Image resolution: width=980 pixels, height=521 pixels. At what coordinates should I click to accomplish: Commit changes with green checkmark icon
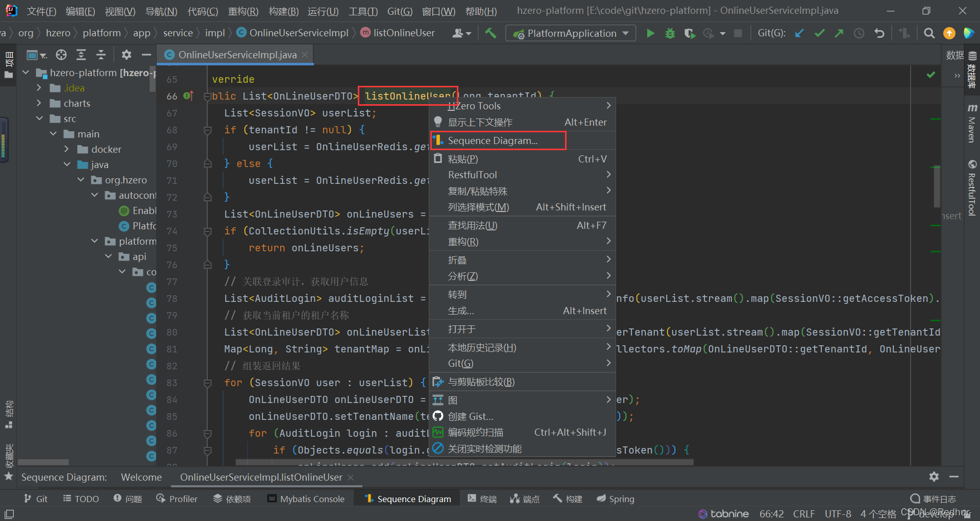click(820, 33)
